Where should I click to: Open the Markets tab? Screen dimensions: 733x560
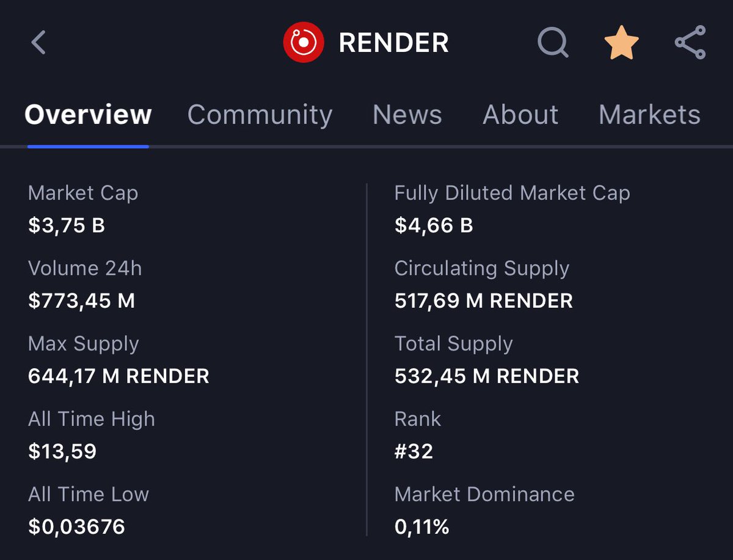pos(649,115)
